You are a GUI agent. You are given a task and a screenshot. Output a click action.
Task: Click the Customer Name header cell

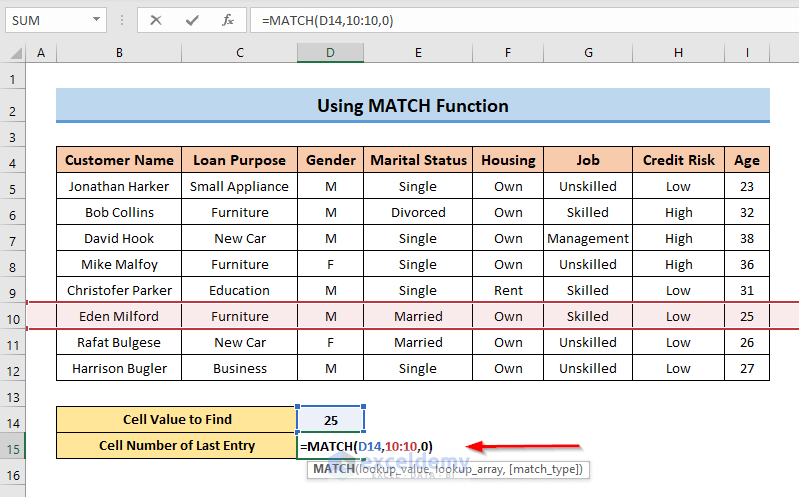pos(119,160)
